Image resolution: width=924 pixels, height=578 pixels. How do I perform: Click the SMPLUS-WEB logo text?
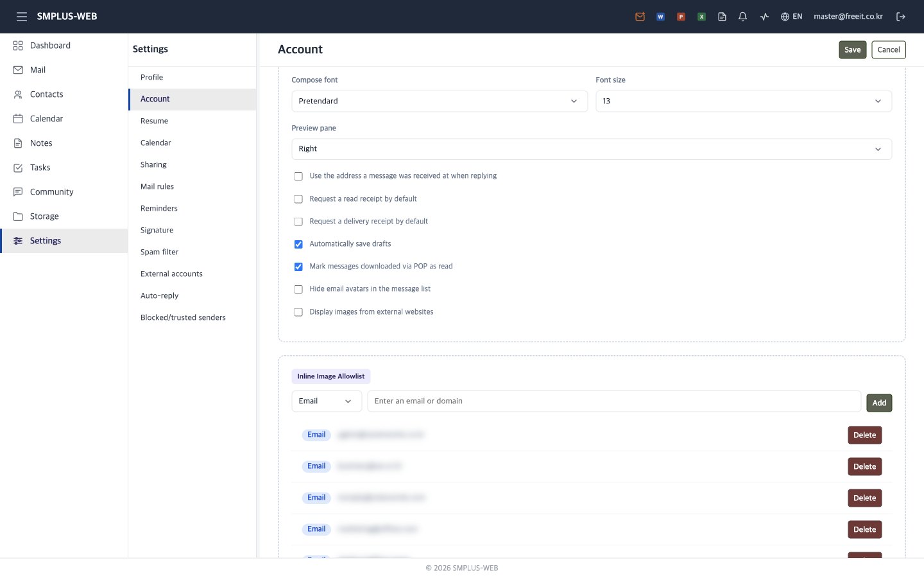67,17
